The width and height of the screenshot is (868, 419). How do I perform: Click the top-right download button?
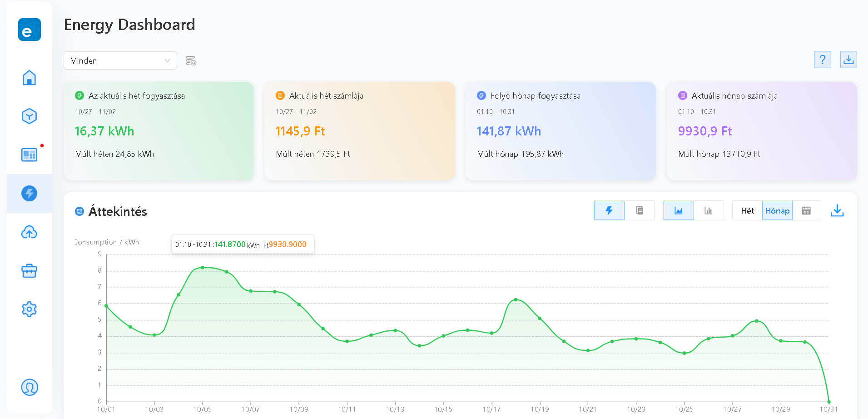tap(848, 60)
